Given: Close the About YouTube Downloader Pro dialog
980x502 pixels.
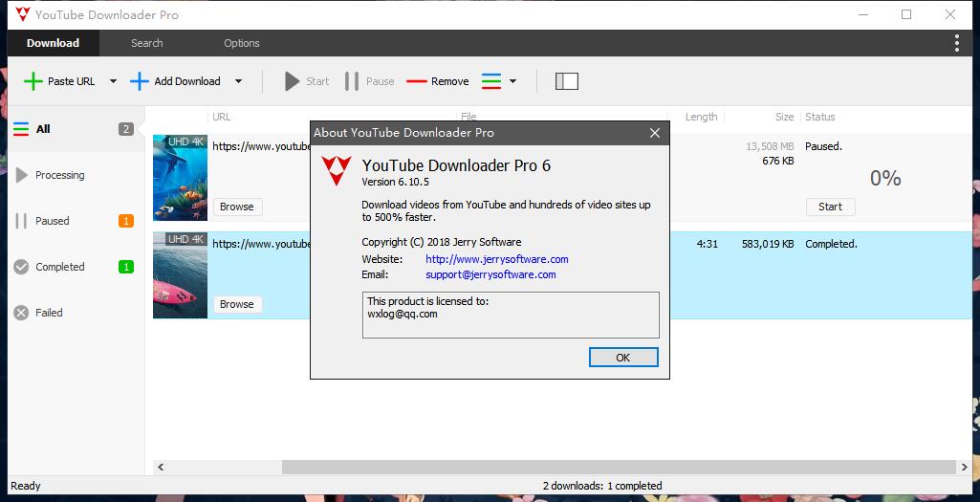Looking at the screenshot, I should tap(654, 133).
